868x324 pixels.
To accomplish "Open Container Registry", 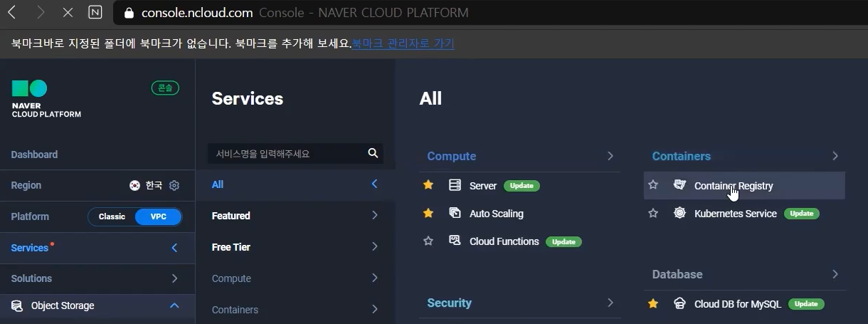I will tap(734, 186).
